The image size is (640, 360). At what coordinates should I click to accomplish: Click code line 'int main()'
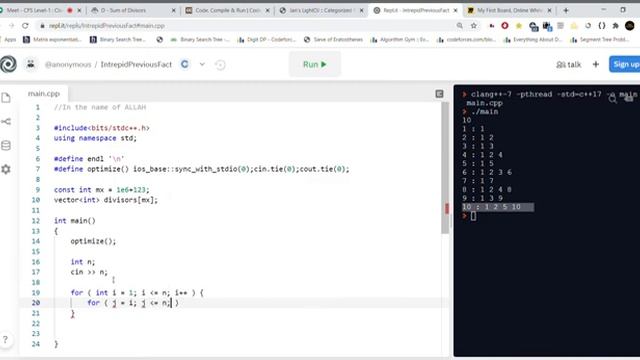(x=75, y=221)
